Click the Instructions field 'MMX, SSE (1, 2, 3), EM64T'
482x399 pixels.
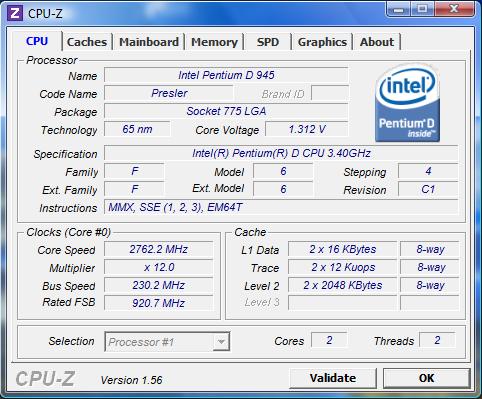[281, 207]
